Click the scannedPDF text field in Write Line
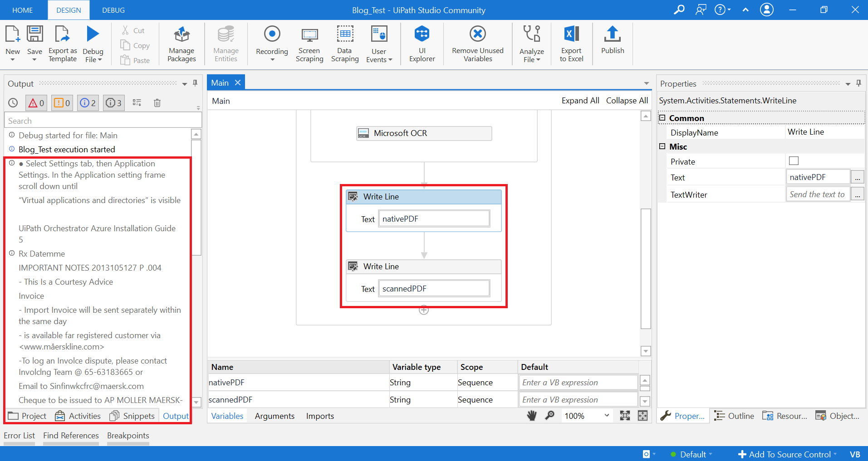 tap(434, 289)
